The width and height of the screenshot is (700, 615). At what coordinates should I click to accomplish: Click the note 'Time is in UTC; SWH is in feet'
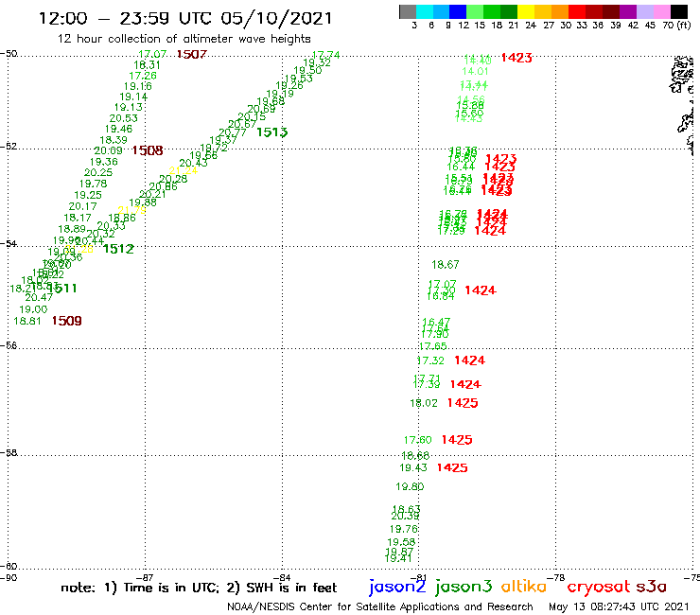coord(199,588)
